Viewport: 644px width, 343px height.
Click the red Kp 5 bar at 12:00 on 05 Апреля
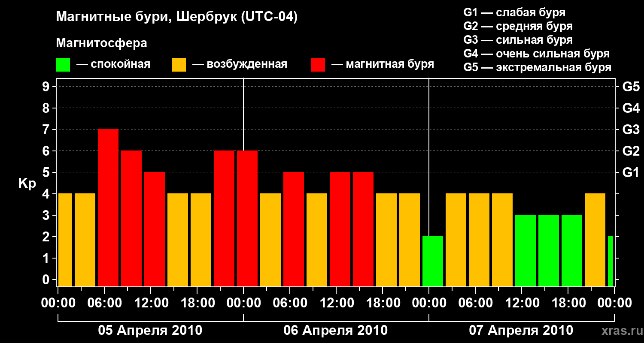point(155,229)
